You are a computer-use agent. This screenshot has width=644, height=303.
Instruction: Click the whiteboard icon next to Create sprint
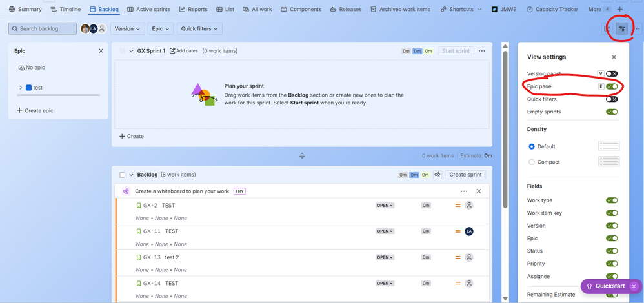tap(438, 175)
